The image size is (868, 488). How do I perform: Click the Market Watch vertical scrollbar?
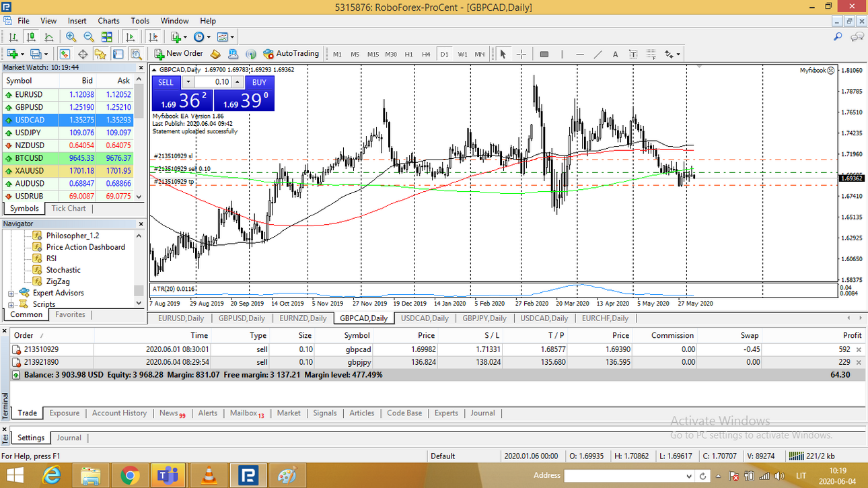tap(139, 138)
